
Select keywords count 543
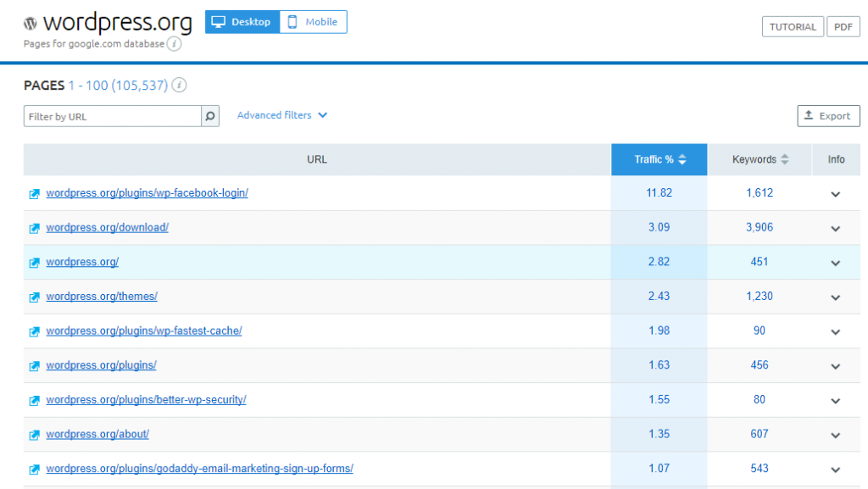point(759,468)
